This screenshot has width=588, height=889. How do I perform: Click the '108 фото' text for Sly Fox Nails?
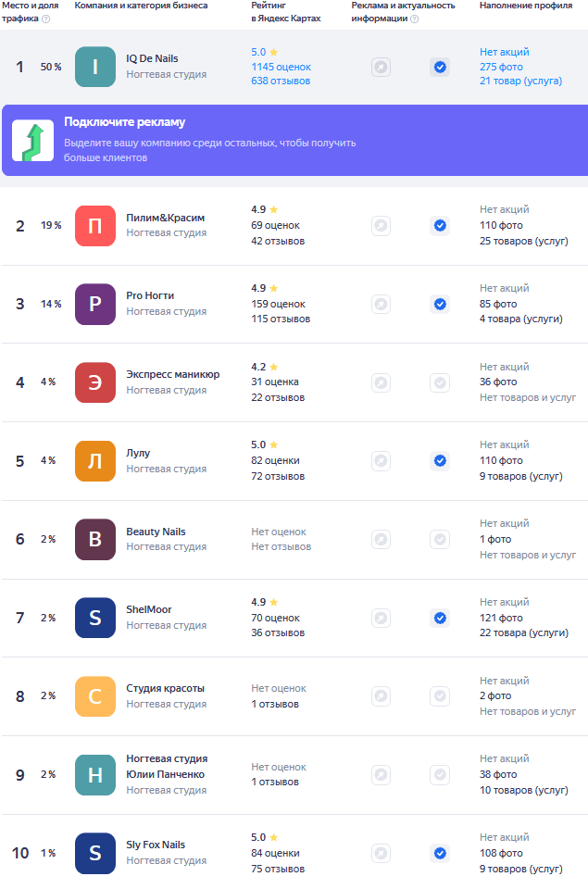tap(501, 853)
